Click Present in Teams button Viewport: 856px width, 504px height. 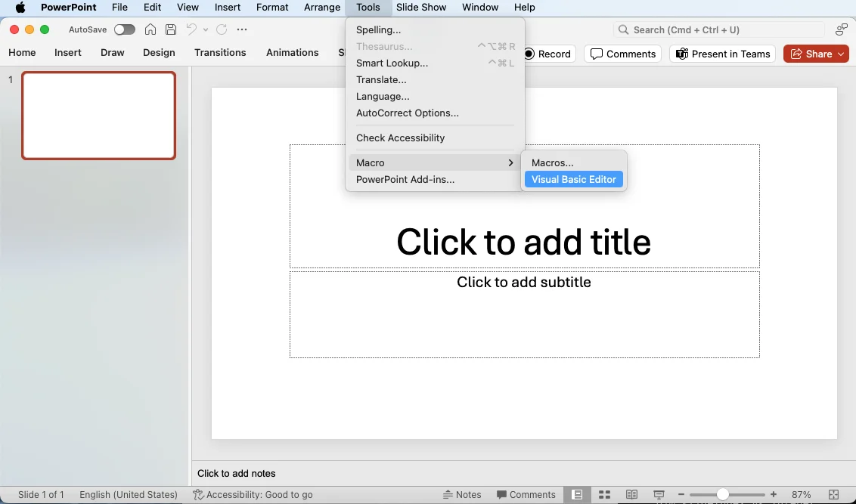point(722,54)
